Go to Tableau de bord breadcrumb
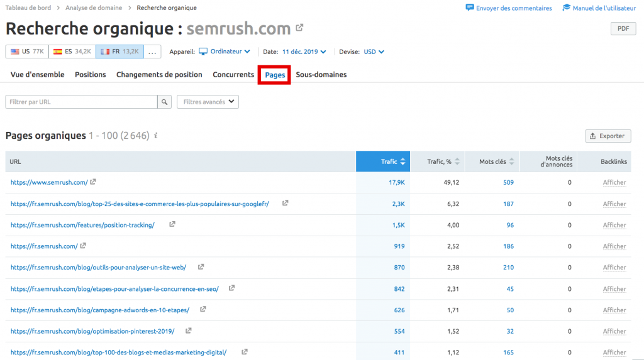The height and width of the screenshot is (360, 644). pos(28,8)
